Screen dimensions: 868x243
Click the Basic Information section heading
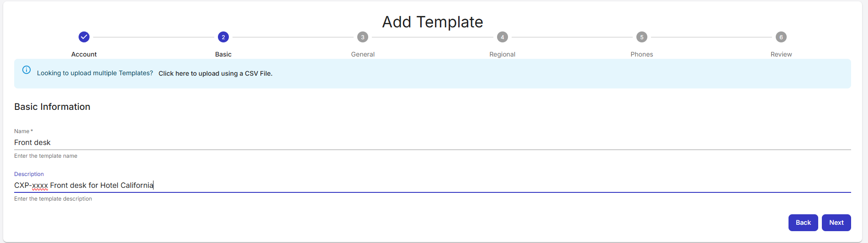click(x=52, y=107)
